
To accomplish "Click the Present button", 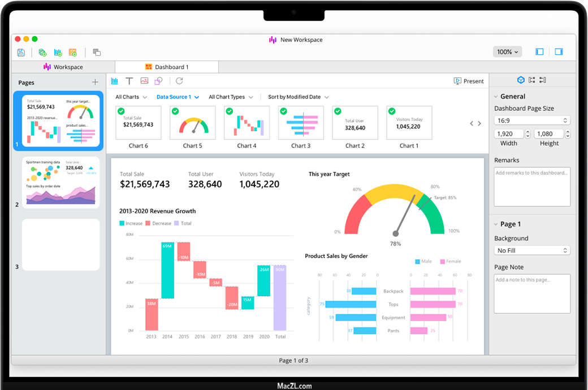I will (469, 81).
